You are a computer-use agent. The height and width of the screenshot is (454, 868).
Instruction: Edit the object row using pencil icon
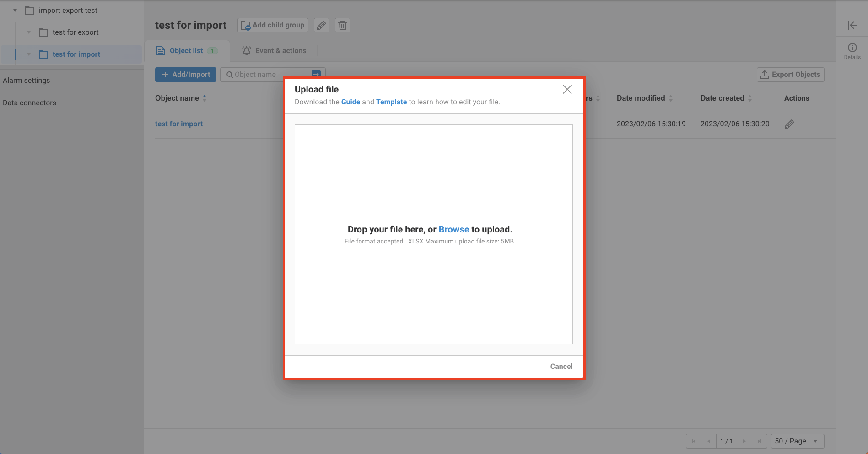coord(789,124)
